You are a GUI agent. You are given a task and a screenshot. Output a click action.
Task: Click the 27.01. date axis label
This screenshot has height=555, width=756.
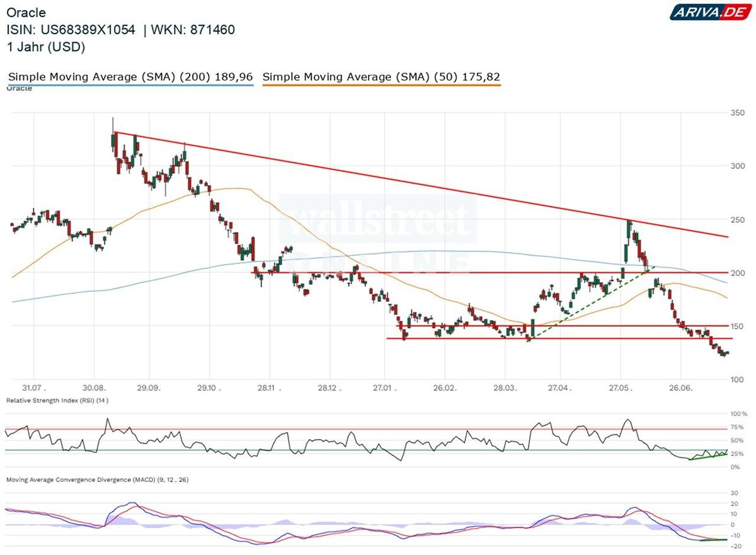click(x=384, y=389)
